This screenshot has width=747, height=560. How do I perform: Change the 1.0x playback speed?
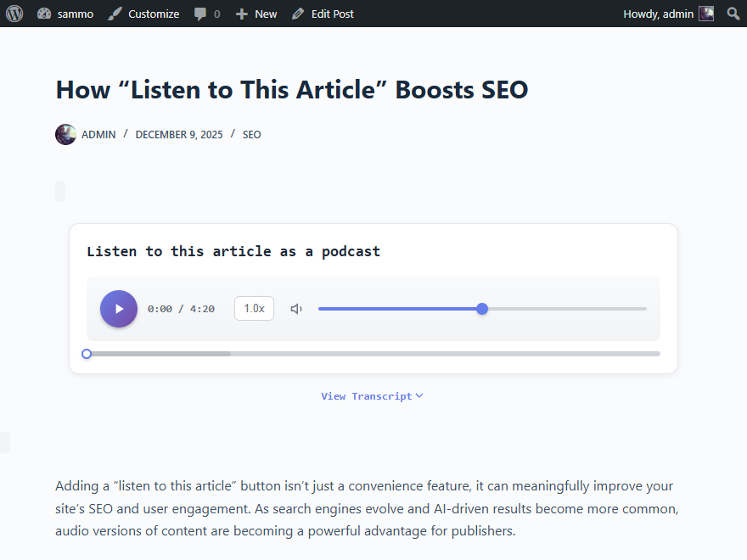254,309
